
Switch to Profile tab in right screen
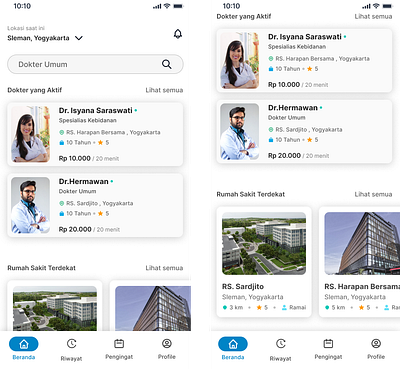click(x=376, y=349)
